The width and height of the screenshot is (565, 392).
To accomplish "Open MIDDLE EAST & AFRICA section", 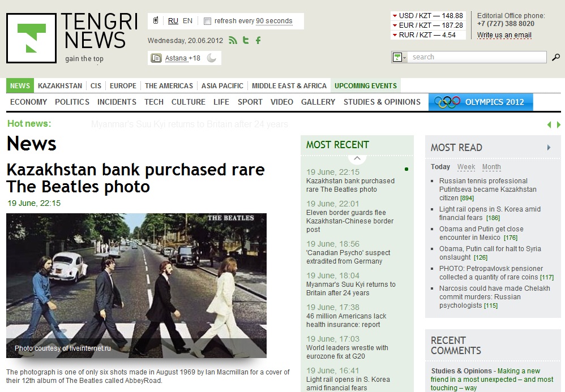I will (289, 85).
